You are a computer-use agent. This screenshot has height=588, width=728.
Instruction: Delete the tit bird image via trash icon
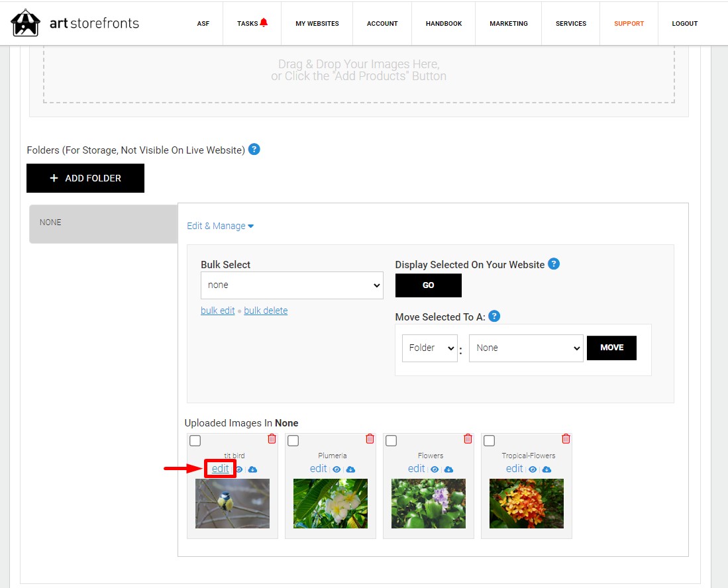pyautogui.click(x=272, y=438)
